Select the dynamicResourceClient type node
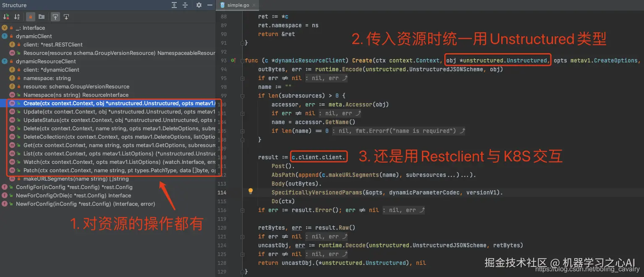 click(107, 61)
